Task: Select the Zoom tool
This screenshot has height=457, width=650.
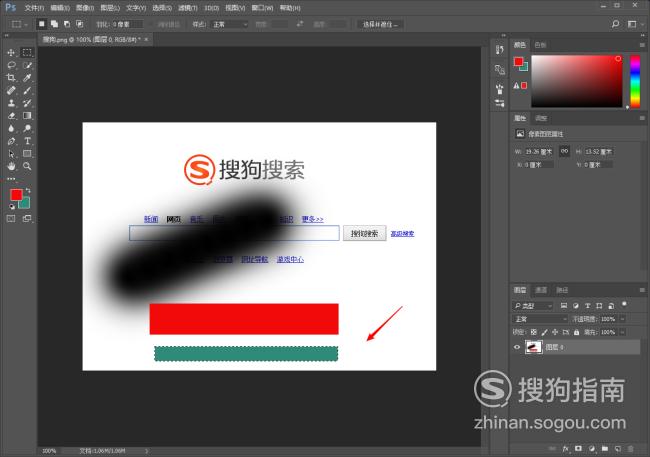Action: 27,166
